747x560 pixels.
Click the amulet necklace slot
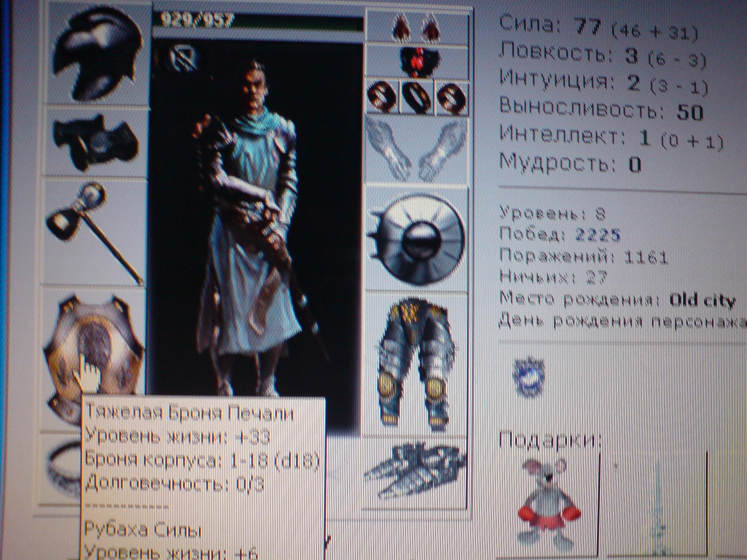tap(417, 62)
